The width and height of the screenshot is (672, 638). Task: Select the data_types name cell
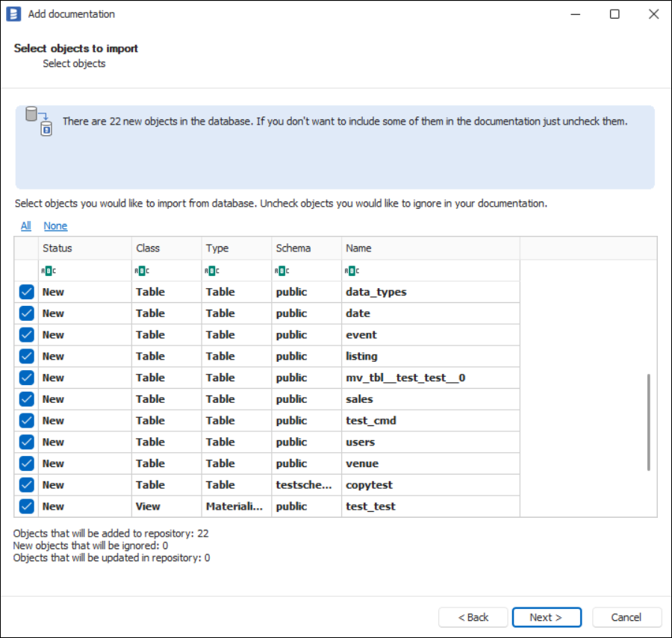(431, 292)
